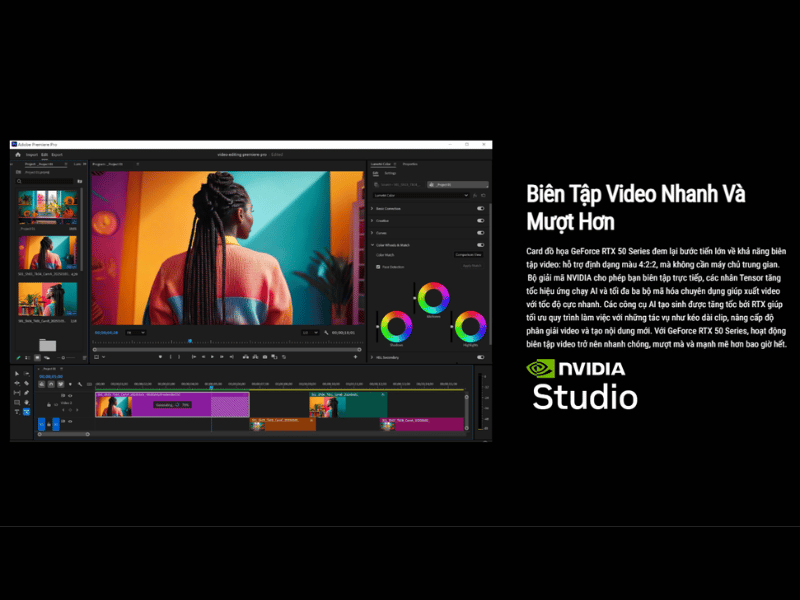Expand the Basic Correction section
Screen dimensions: 800x600
372,208
